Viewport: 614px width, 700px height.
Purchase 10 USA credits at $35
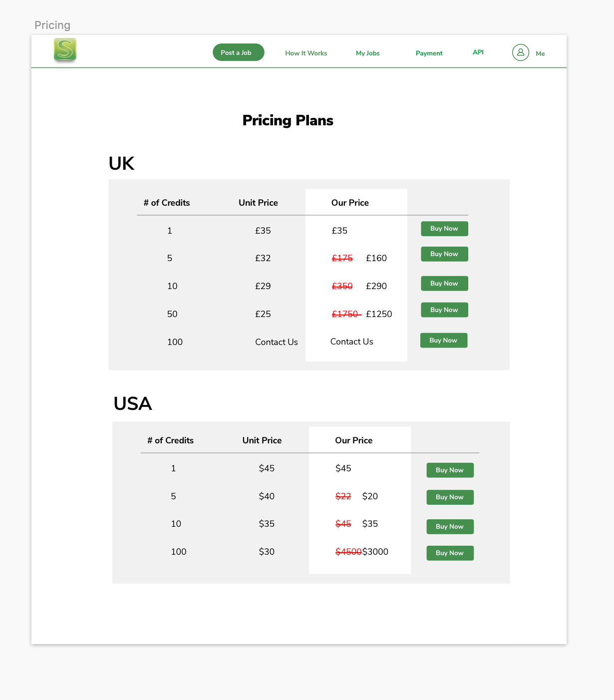(x=450, y=527)
